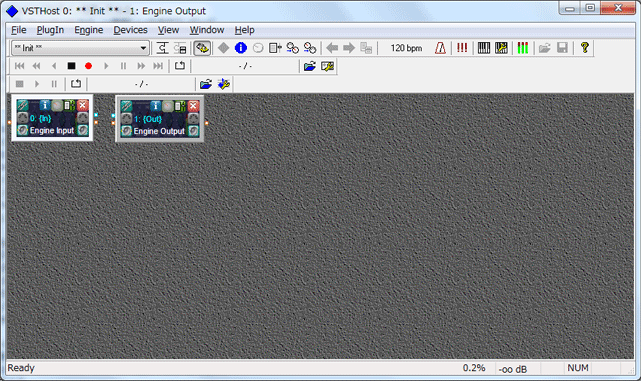Open the PlugIn menu
Screen dimensions: 641x381
(50, 30)
